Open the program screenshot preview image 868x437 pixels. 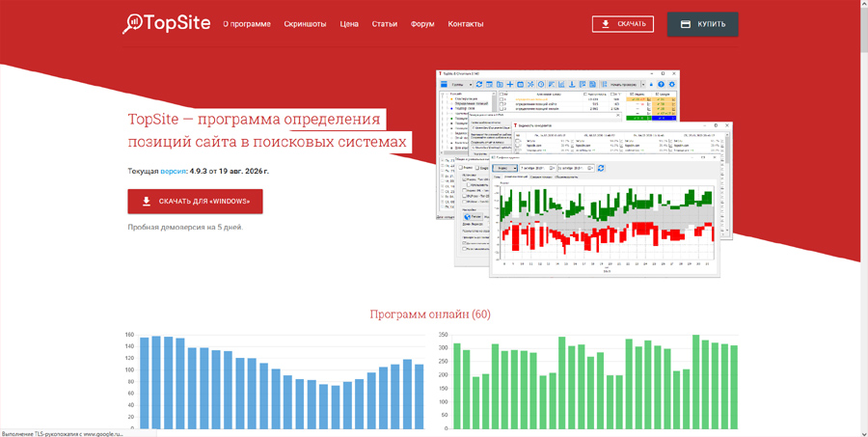pos(584,174)
